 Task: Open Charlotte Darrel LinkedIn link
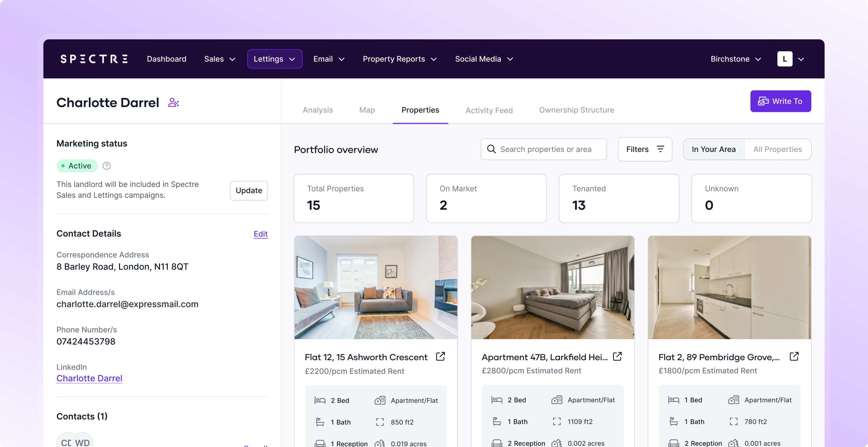[89, 378]
